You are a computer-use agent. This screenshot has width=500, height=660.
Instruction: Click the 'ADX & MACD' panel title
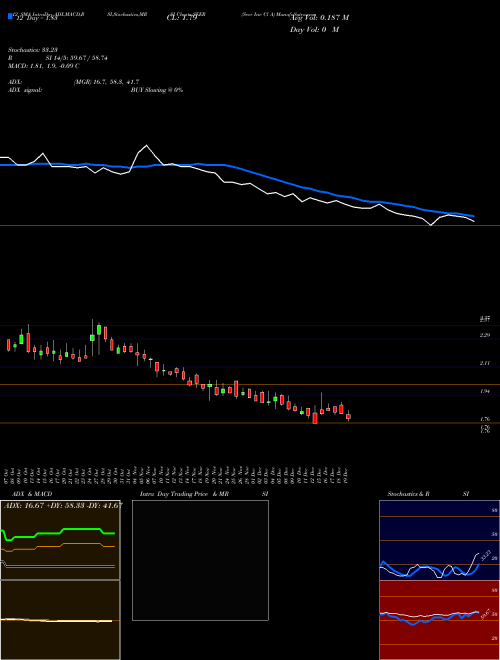pos(32,494)
